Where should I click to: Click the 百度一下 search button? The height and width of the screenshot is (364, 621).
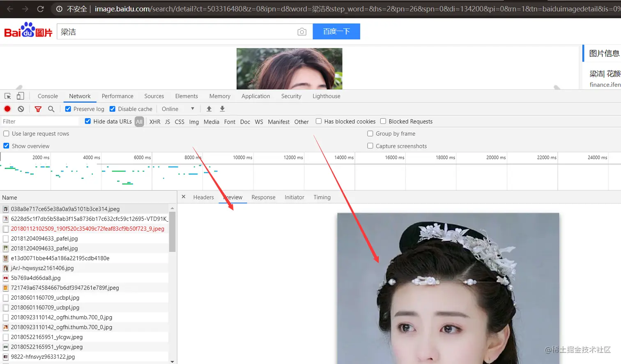(x=336, y=32)
